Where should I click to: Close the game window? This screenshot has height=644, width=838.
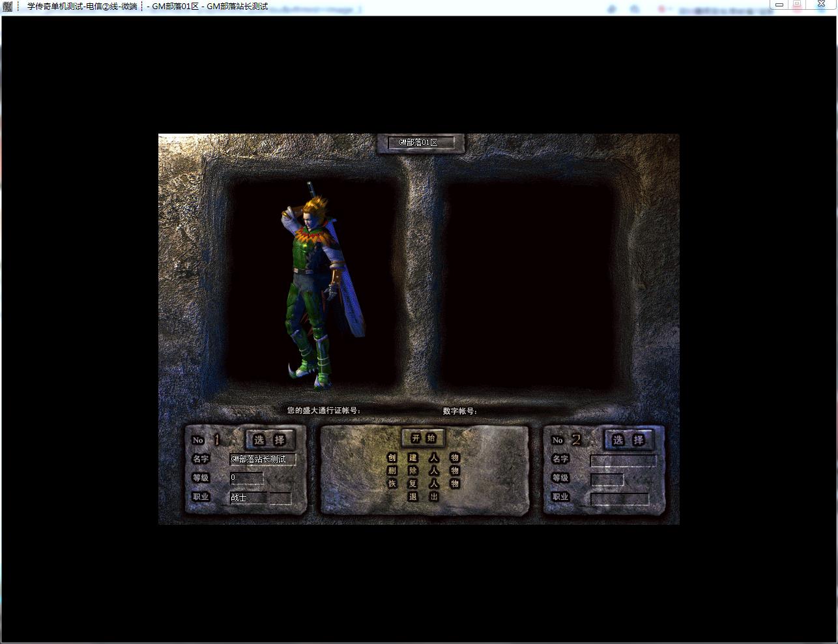tap(821, 5)
